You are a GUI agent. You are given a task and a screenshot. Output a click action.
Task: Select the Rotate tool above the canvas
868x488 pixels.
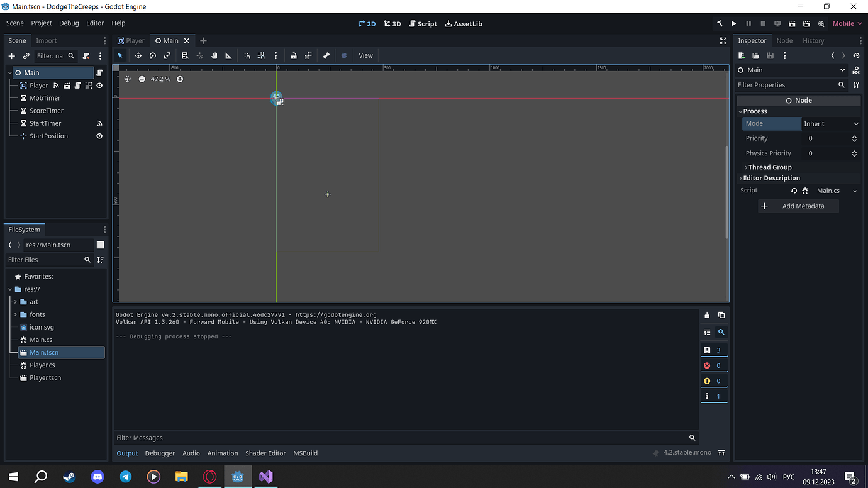click(x=152, y=55)
